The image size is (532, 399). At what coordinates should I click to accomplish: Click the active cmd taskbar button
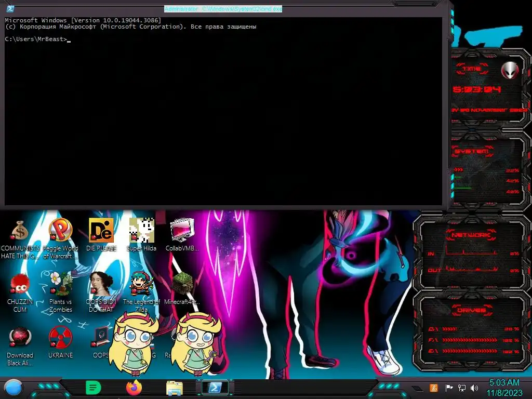tap(215, 388)
